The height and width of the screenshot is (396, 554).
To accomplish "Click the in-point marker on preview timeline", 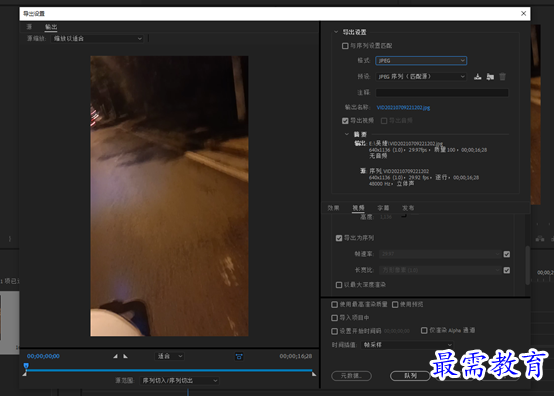I will 24,374.
